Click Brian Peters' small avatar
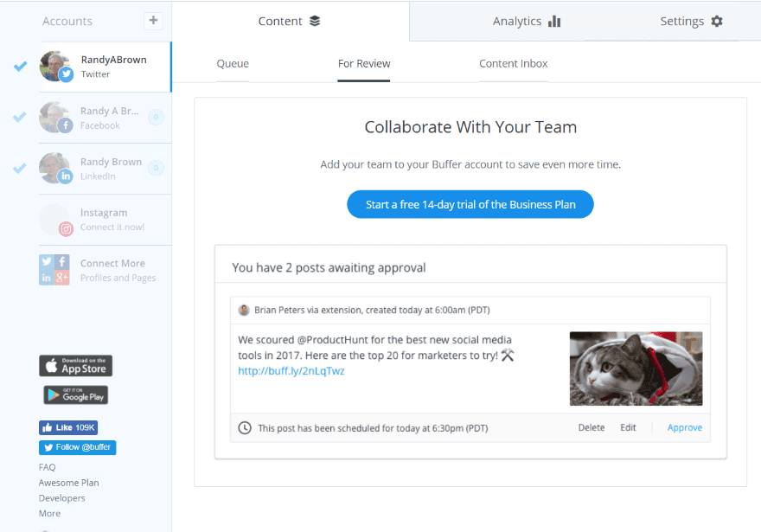 244,310
